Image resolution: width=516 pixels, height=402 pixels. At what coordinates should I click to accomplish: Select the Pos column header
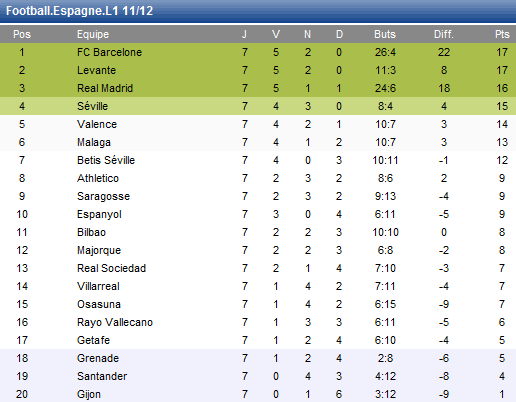click(22, 34)
